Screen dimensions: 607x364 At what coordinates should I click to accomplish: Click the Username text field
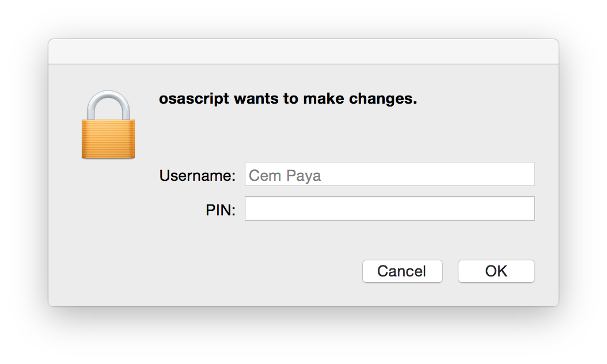pyautogui.click(x=389, y=174)
